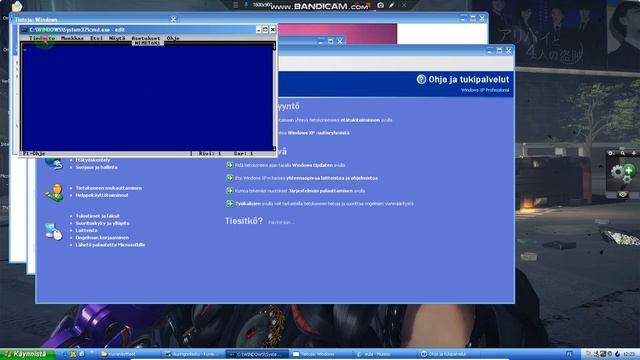640x360 pixels.
Task: Click green arrow icon beside Järjestelmän palauttaminen task
Action: pyautogui.click(x=230, y=191)
